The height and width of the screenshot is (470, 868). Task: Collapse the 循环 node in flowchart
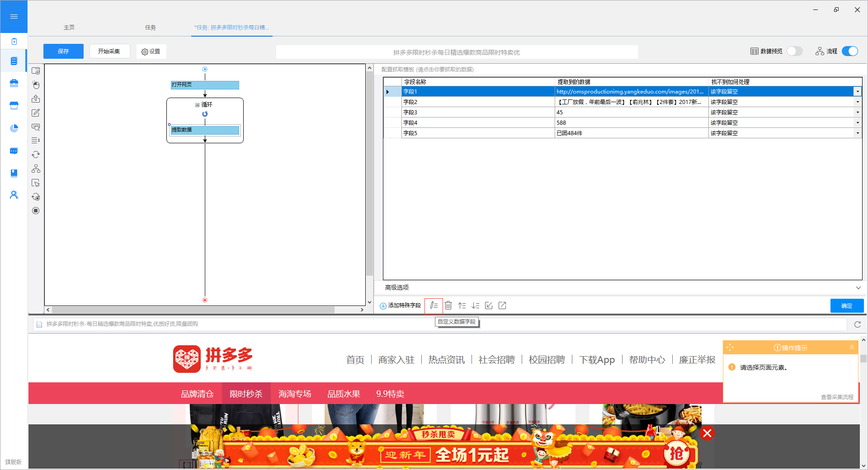[x=197, y=105]
